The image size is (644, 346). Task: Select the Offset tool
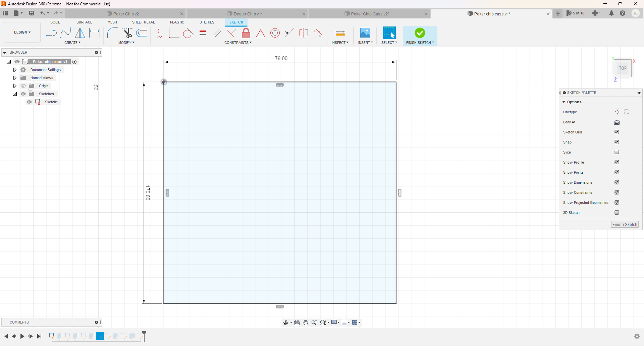pyautogui.click(x=142, y=33)
